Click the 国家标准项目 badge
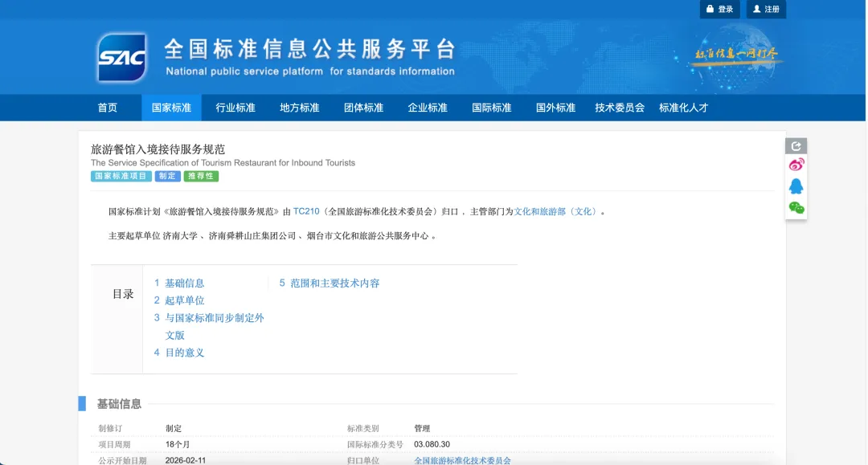868x465 pixels. (x=118, y=176)
